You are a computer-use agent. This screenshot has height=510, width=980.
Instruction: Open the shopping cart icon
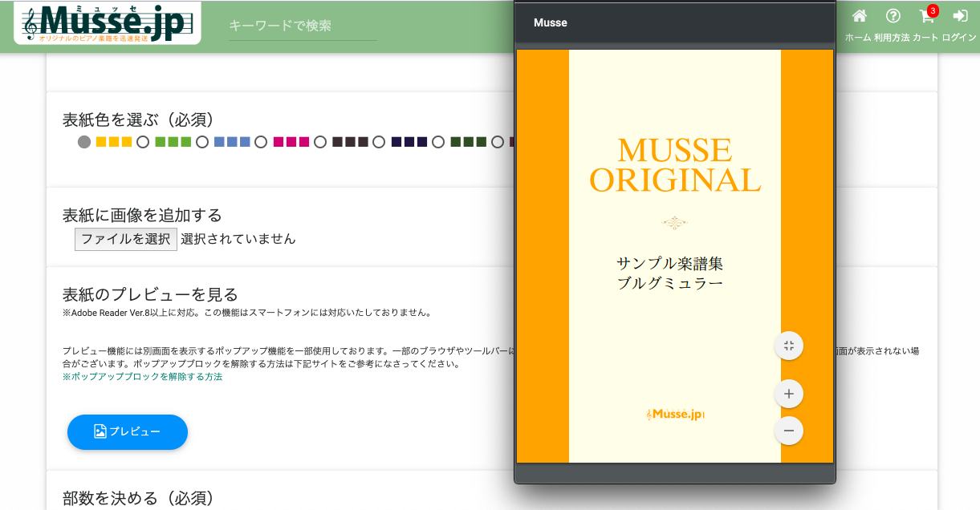pos(927,16)
